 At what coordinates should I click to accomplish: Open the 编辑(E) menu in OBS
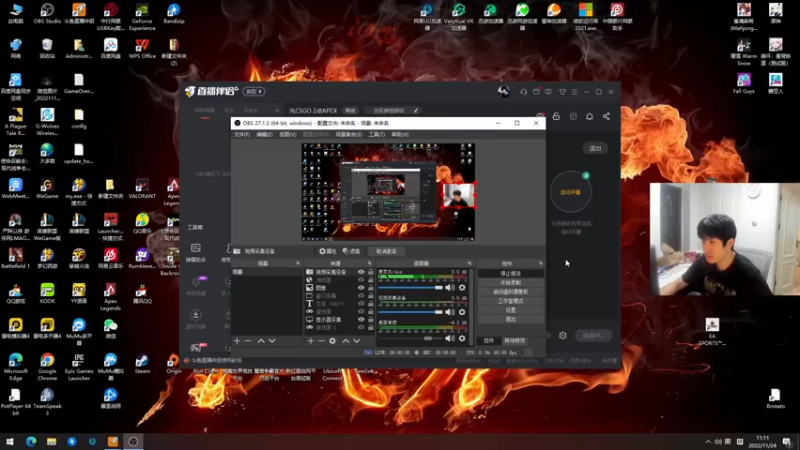[x=264, y=135]
